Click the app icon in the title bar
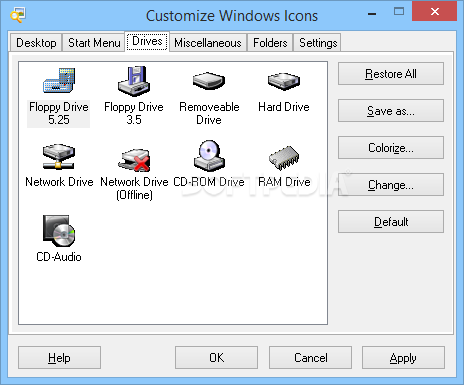 tap(17, 15)
